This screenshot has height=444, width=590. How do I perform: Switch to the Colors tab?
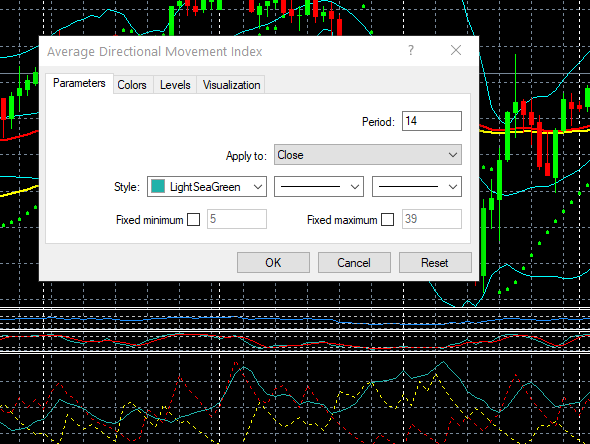pos(132,85)
